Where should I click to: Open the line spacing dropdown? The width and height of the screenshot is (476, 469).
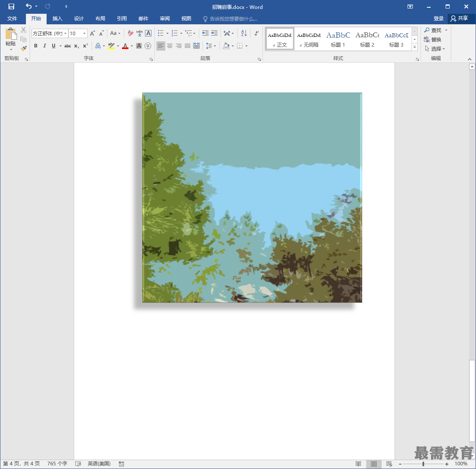[x=211, y=46]
